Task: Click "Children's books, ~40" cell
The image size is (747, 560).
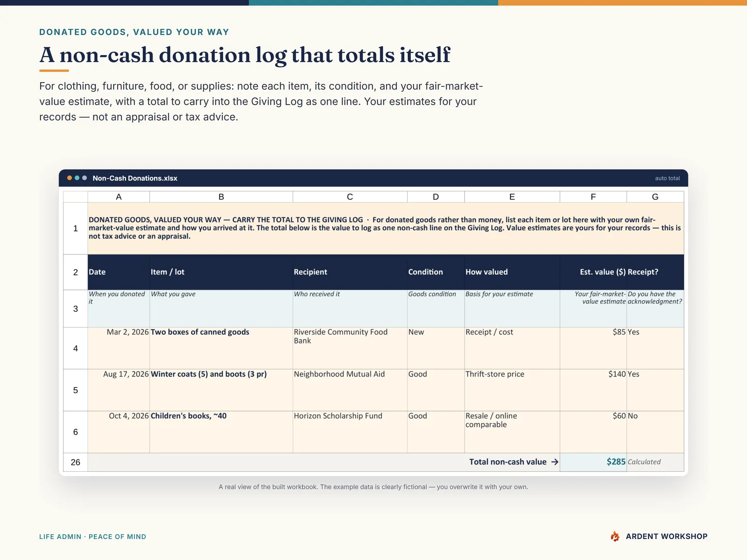Action: [x=221, y=432]
